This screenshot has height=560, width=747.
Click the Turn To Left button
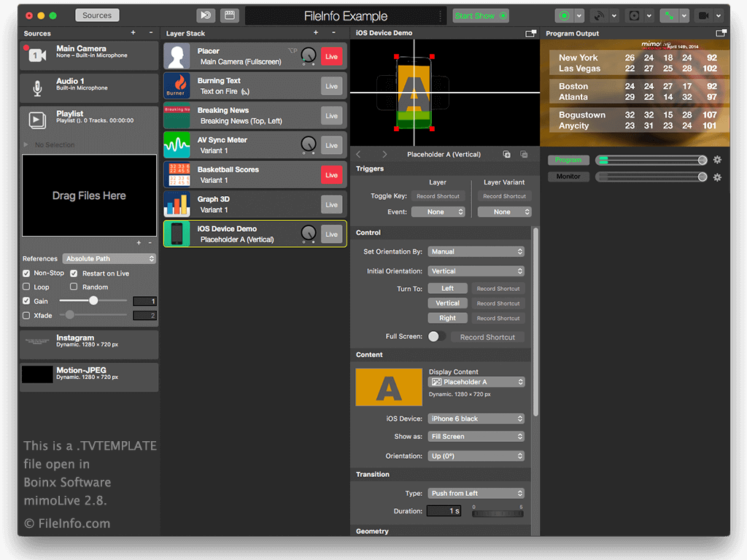(447, 289)
